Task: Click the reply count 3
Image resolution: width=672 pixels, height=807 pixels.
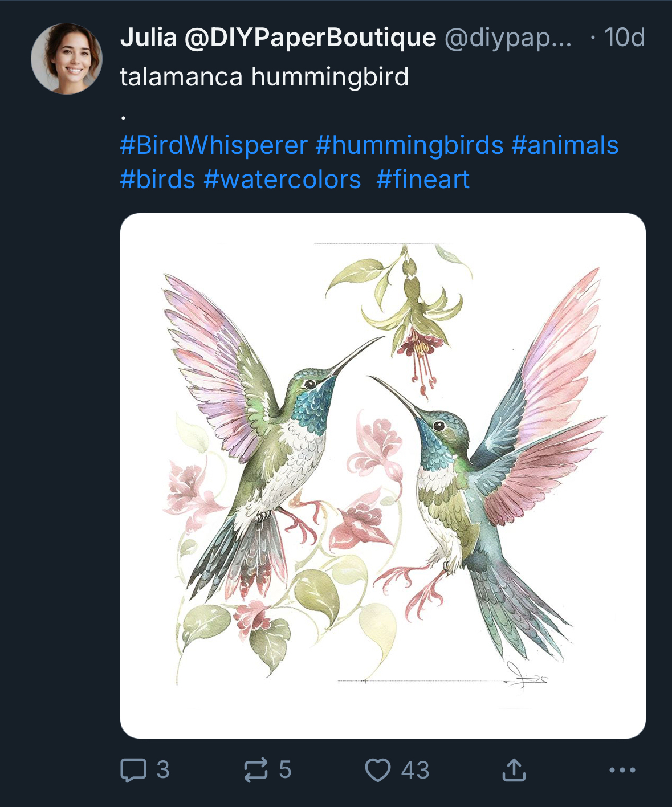Action: pos(163,770)
